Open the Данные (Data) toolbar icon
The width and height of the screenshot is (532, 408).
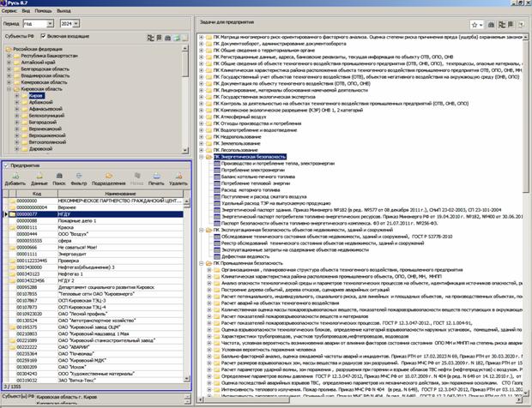39,177
